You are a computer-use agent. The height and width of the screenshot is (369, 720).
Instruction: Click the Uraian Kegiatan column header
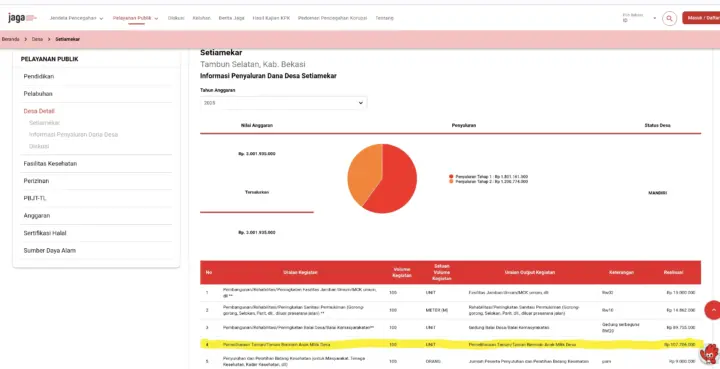(x=300, y=273)
